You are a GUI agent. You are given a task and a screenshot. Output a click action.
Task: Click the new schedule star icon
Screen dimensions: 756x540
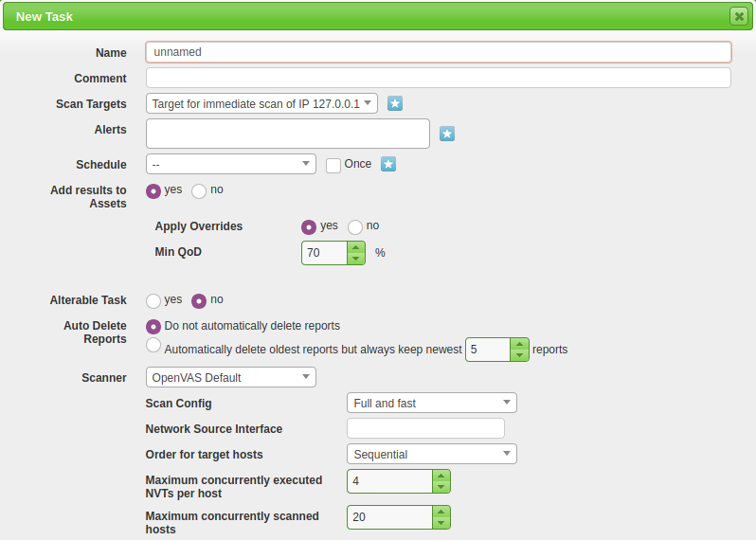[388, 164]
